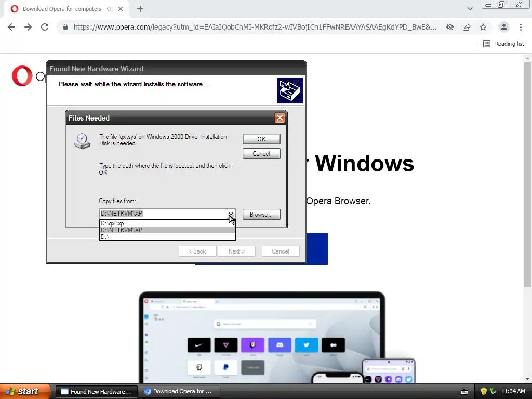Switch to Found New Hardware taskbar item

pyautogui.click(x=96, y=392)
